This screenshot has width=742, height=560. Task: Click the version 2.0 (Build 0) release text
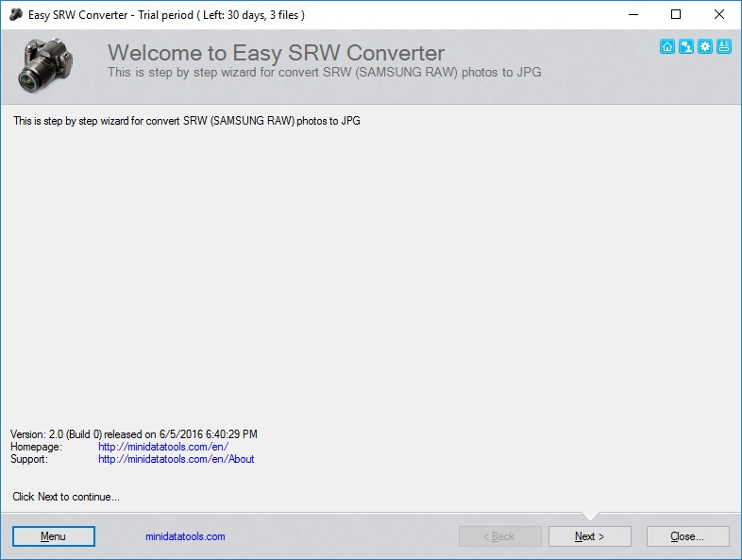coord(134,434)
